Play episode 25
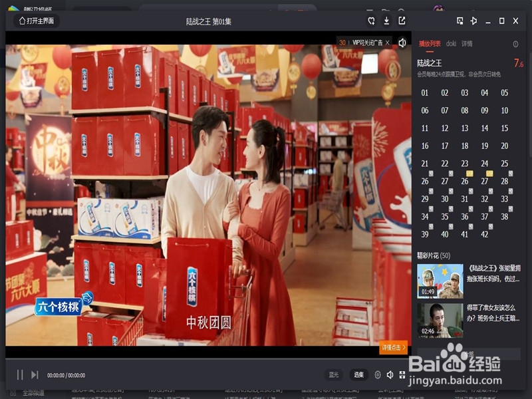The height and width of the screenshot is (399, 532). tap(505, 164)
